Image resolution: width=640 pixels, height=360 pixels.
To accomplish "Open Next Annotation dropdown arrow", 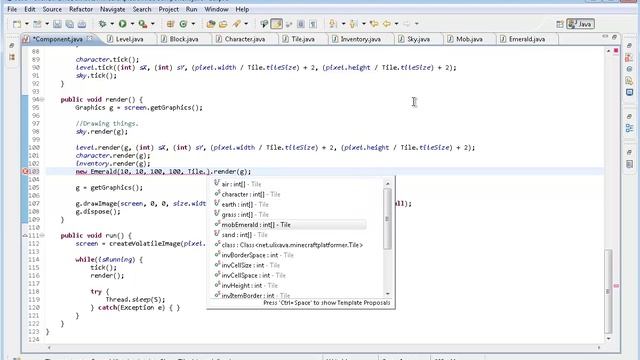I will (x=343, y=24).
